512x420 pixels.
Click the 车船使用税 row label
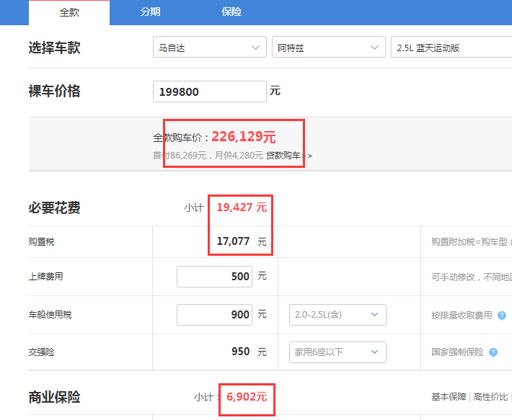(50, 315)
